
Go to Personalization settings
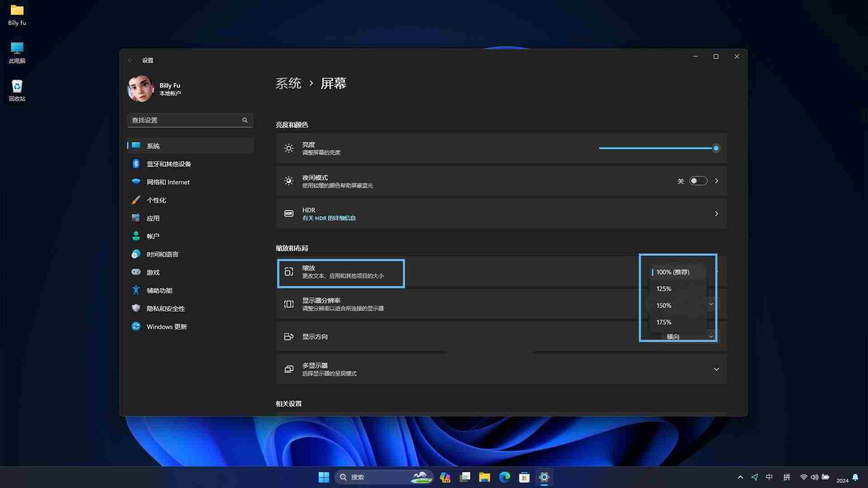(156, 200)
